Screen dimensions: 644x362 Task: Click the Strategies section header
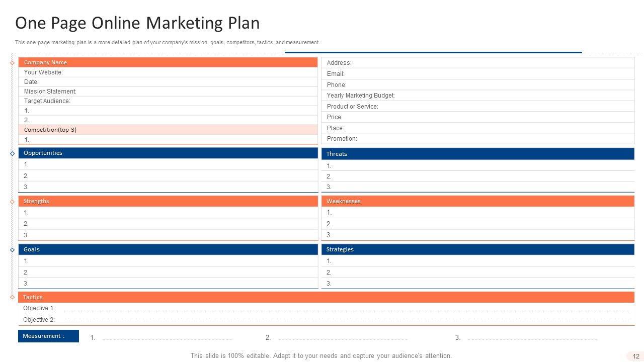477,249
